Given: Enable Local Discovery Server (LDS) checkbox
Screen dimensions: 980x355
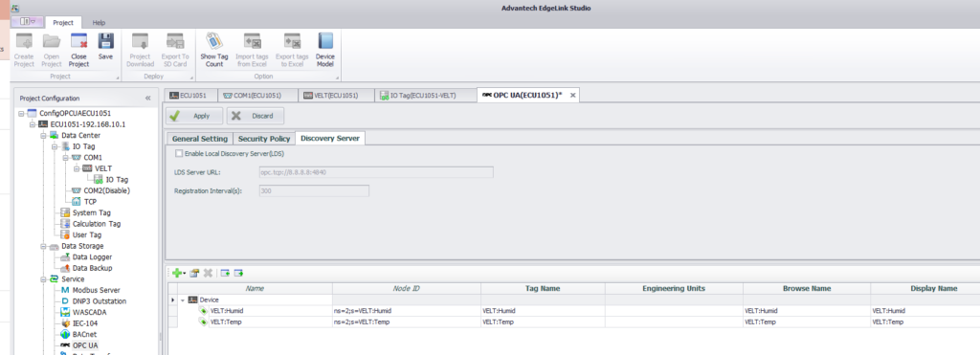Looking at the screenshot, I should tap(179, 153).
